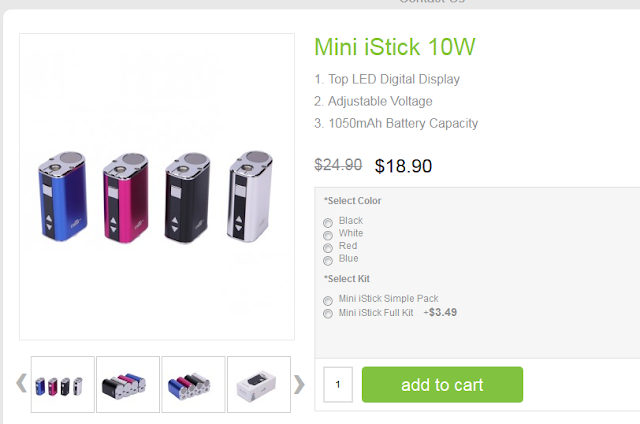The width and height of the screenshot is (640, 424).
Task: Click the black iStick in main image
Action: pos(185,195)
